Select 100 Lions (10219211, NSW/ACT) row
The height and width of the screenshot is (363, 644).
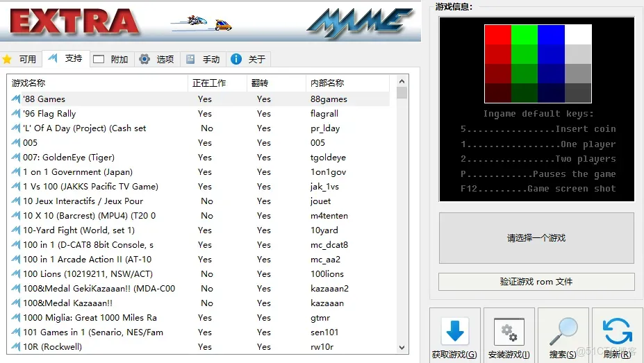click(x=199, y=274)
